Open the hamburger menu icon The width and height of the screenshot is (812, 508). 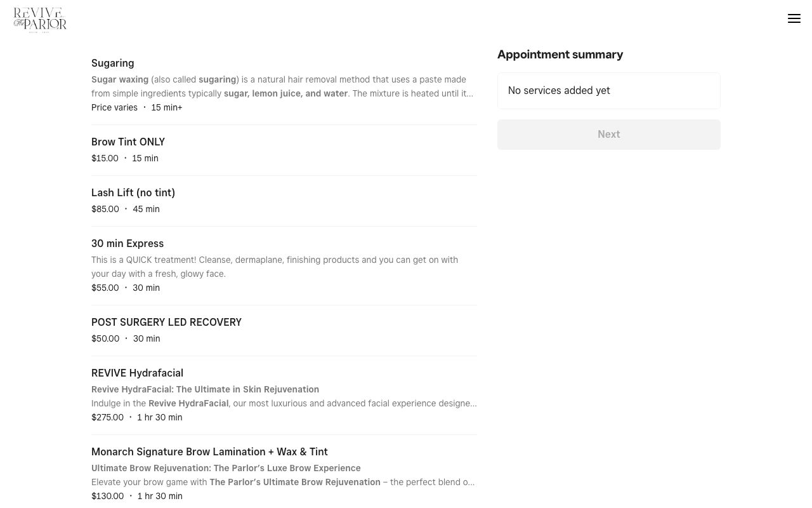pos(794,19)
